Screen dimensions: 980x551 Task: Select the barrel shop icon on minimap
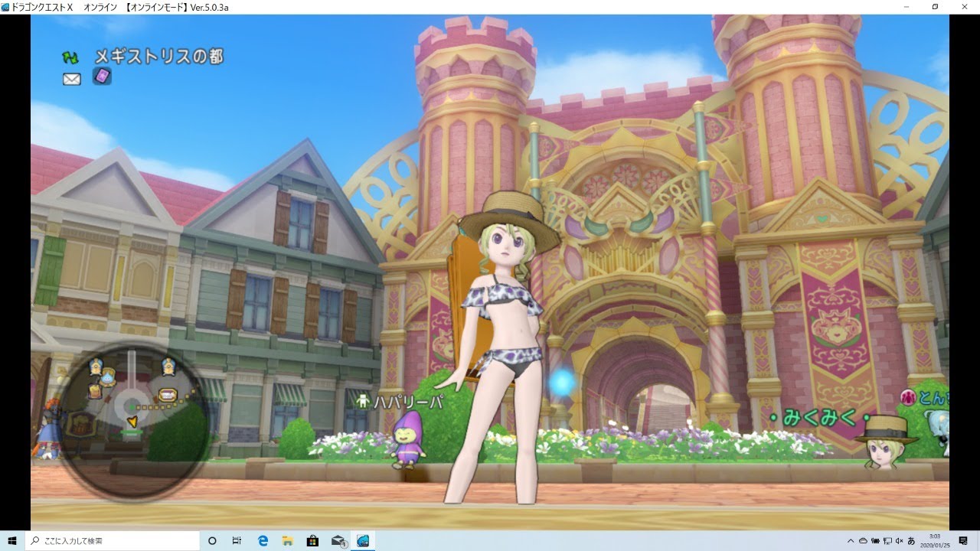[x=95, y=392]
